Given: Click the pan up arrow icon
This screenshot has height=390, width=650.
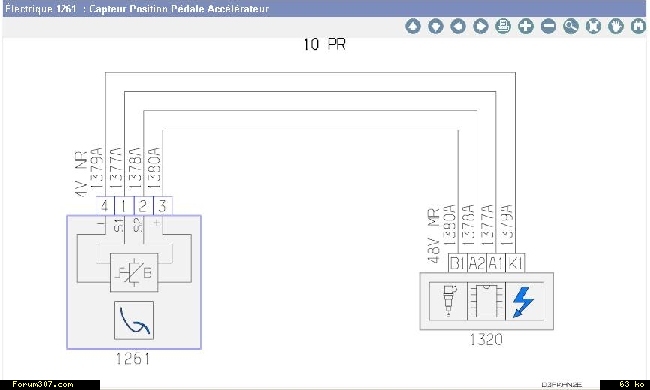Looking at the screenshot, I should pyautogui.click(x=412, y=27).
